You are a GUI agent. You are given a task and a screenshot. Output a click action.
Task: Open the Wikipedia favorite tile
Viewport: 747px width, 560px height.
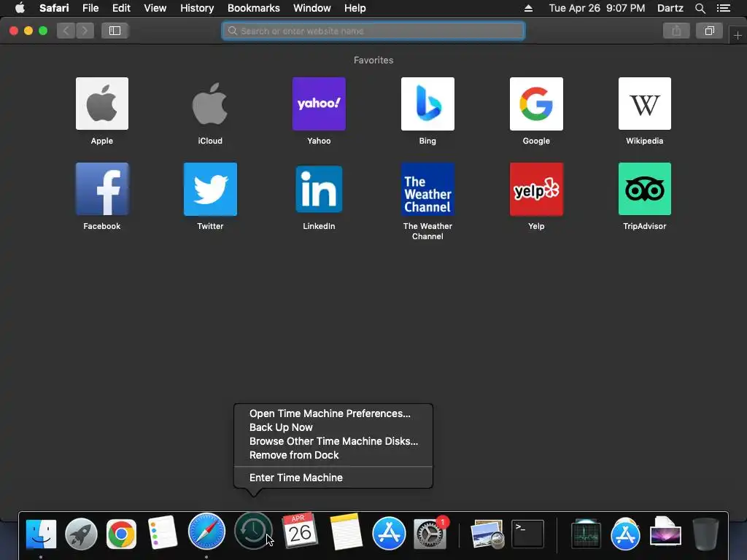click(645, 104)
